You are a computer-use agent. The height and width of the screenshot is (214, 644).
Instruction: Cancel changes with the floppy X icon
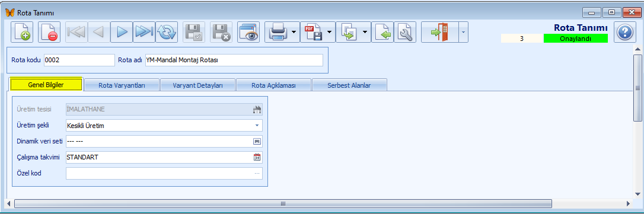[221, 32]
